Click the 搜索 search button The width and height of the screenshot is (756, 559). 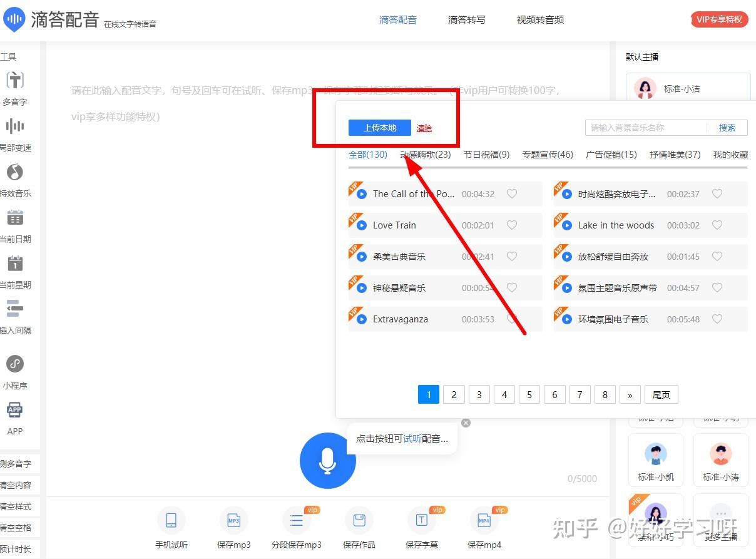727,128
